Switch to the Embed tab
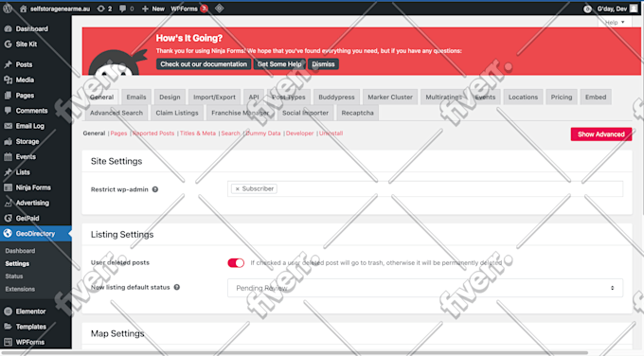Screen dimensions: 644x356 596,97
